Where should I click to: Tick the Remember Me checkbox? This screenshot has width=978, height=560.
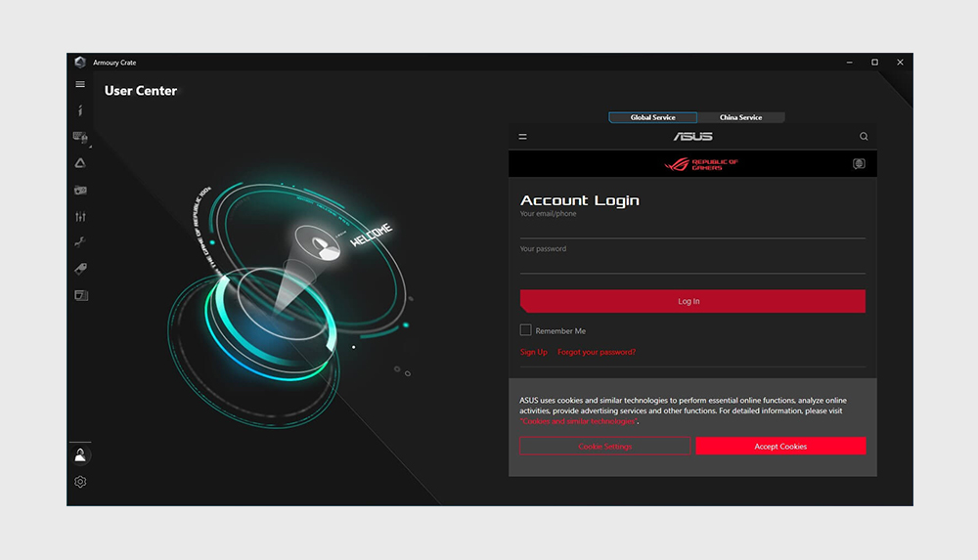526,330
